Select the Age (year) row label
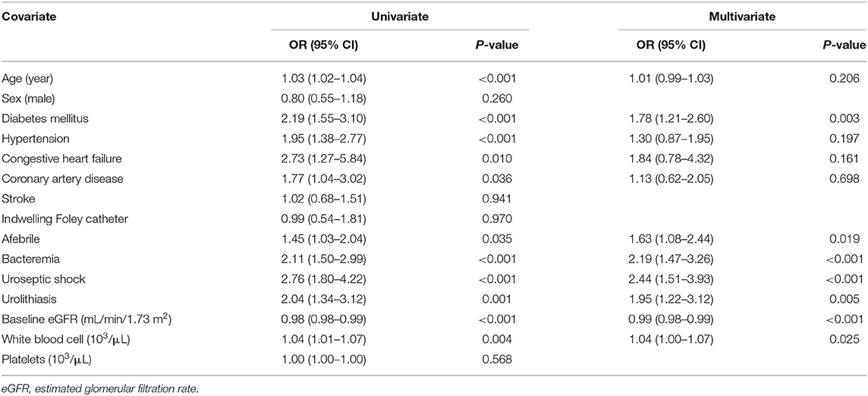The image size is (868, 396). [x=27, y=80]
